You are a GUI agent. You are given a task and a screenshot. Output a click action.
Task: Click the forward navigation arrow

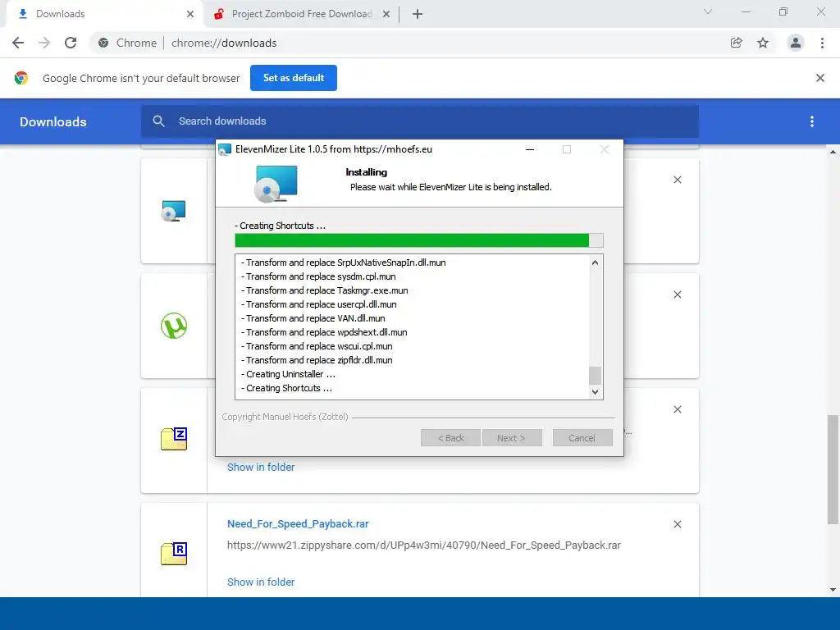coord(44,43)
